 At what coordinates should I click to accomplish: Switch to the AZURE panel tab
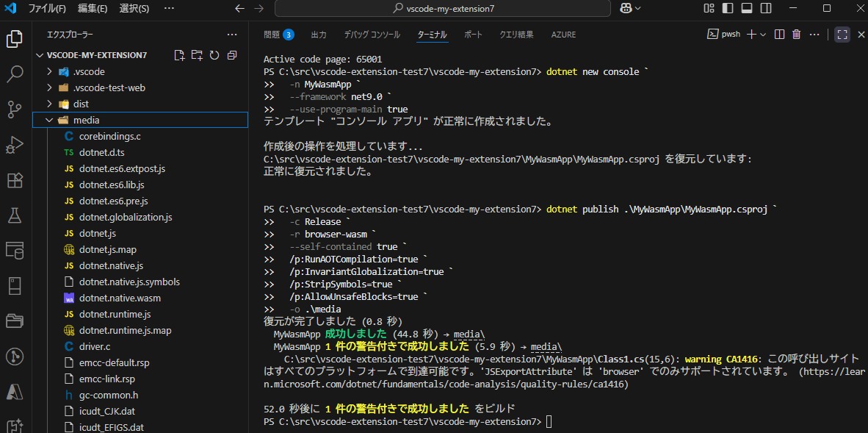click(x=563, y=35)
